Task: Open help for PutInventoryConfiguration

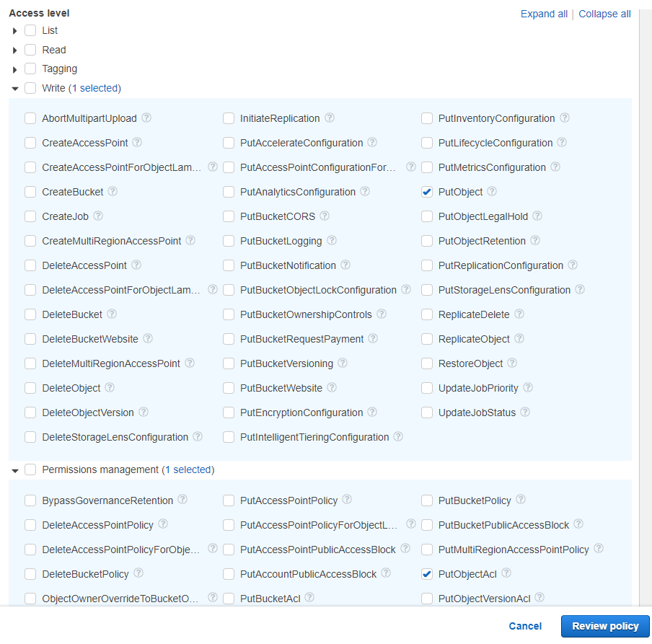Action: point(565,118)
